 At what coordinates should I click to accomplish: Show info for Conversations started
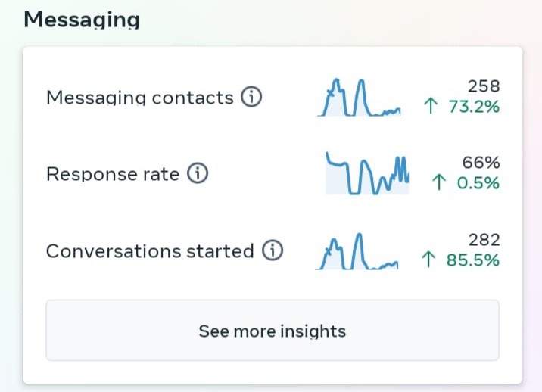click(272, 251)
